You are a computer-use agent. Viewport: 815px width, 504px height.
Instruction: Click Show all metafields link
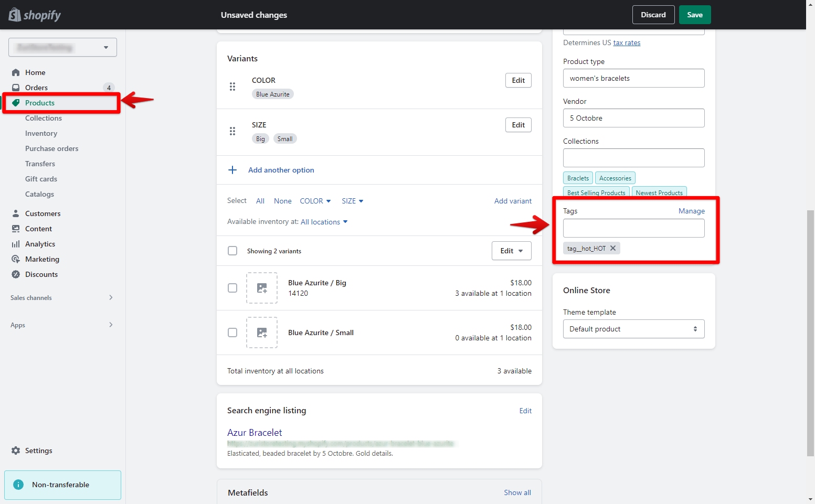tap(517, 492)
